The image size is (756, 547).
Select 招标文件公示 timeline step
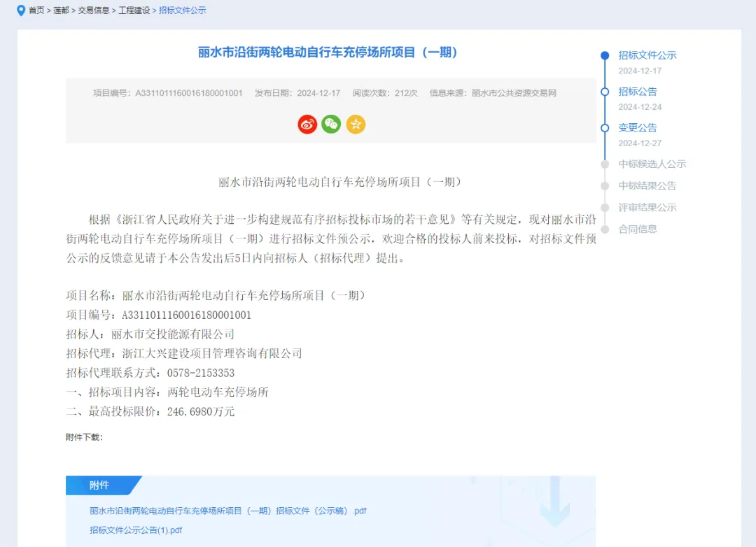(x=647, y=55)
